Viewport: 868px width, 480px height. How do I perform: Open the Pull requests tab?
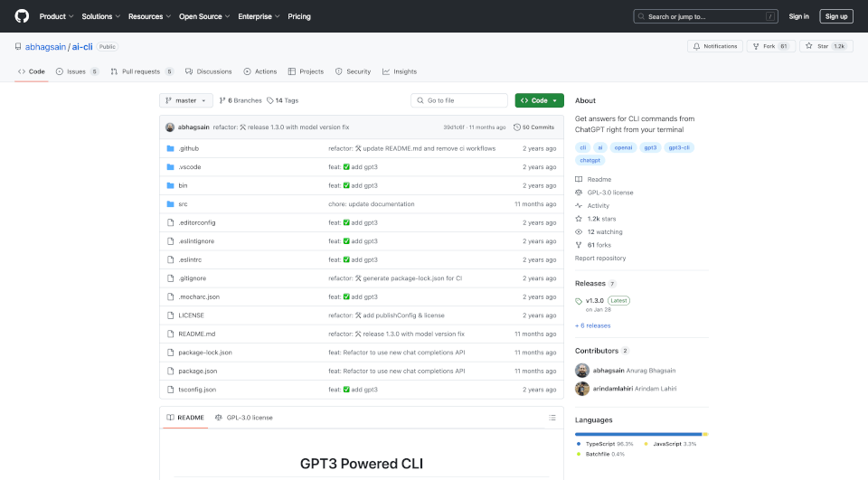click(x=141, y=71)
